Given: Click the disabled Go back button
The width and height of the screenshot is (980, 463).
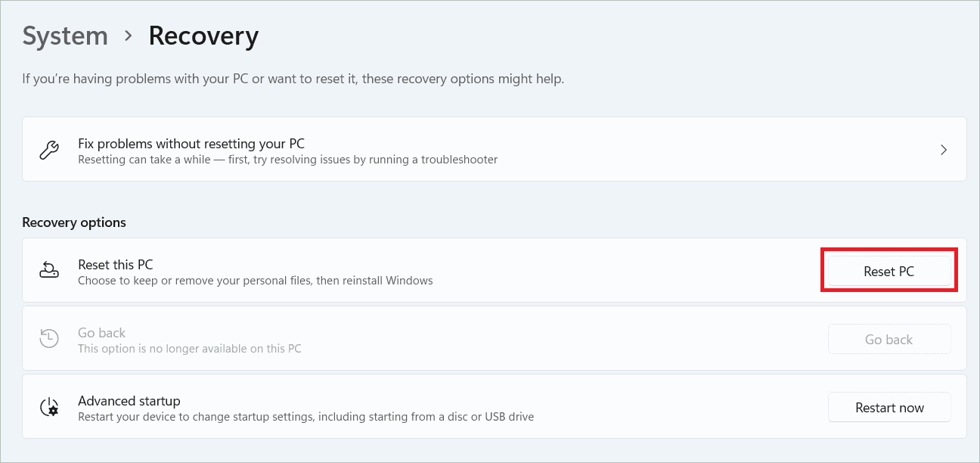Looking at the screenshot, I should point(889,338).
